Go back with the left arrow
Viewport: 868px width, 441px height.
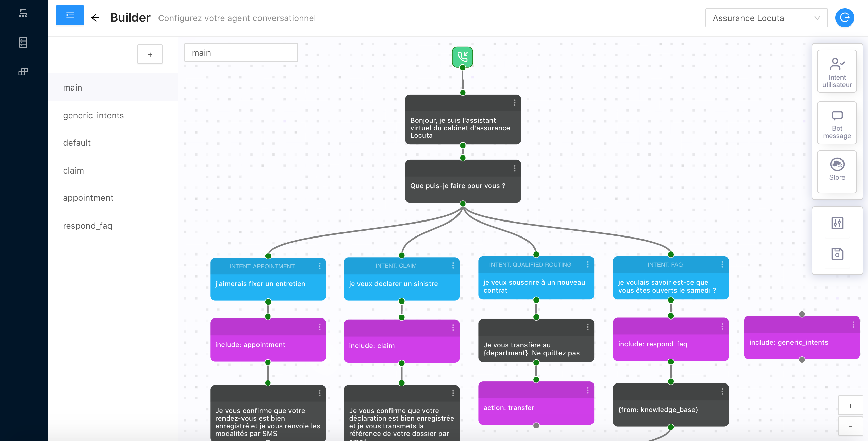95,18
